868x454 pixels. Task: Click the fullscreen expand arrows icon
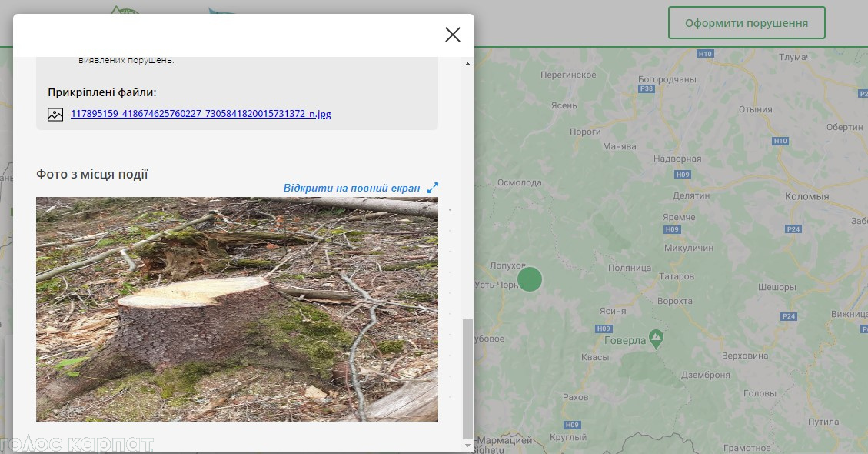tap(433, 188)
